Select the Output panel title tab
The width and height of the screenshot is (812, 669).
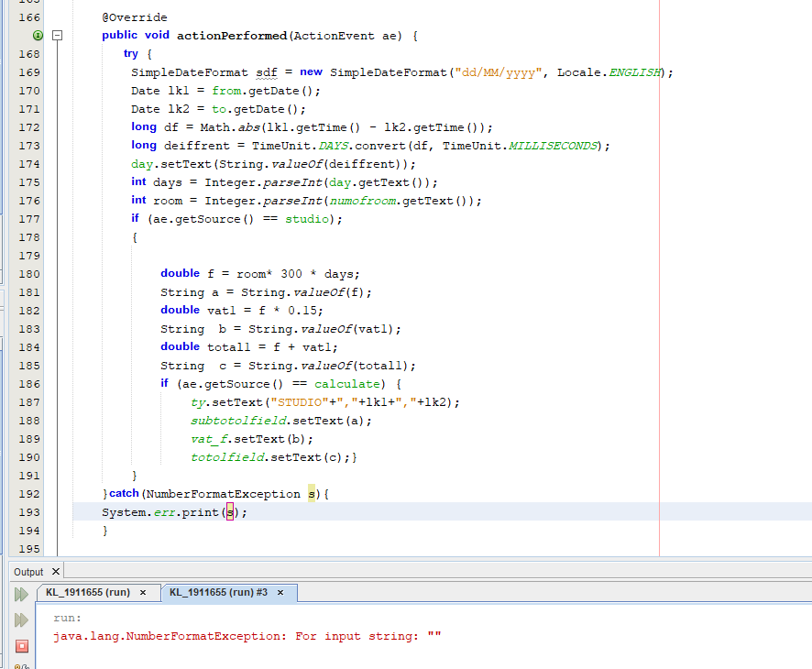28,572
